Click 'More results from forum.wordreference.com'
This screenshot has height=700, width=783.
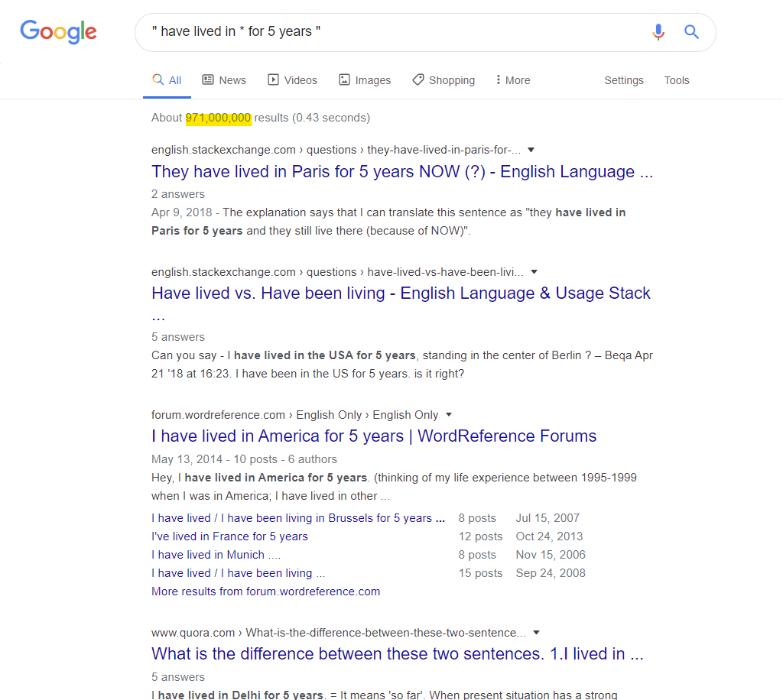point(265,591)
